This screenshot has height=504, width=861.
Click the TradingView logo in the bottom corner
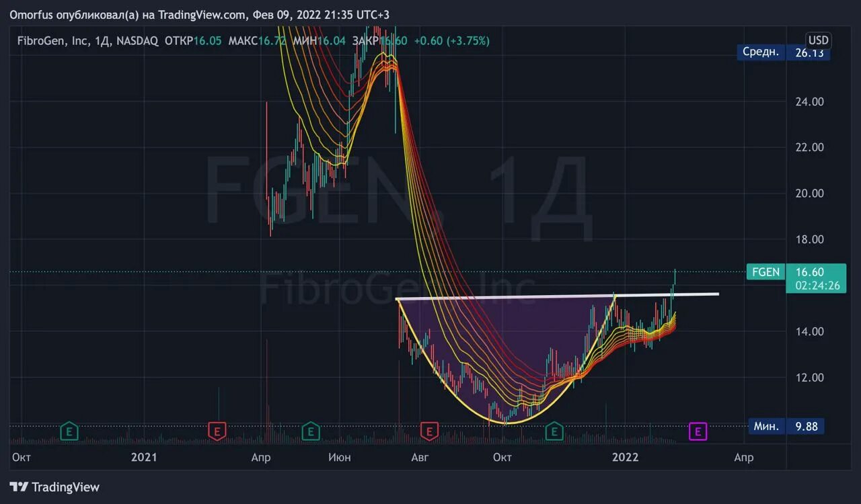pyautogui.click(x=53, y=487)
